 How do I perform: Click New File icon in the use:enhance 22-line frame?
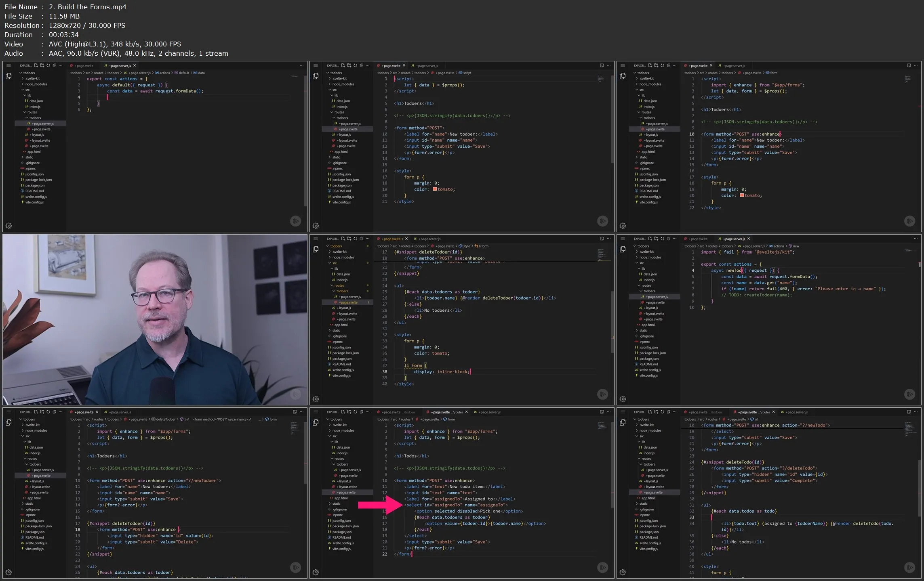point(650,65)
